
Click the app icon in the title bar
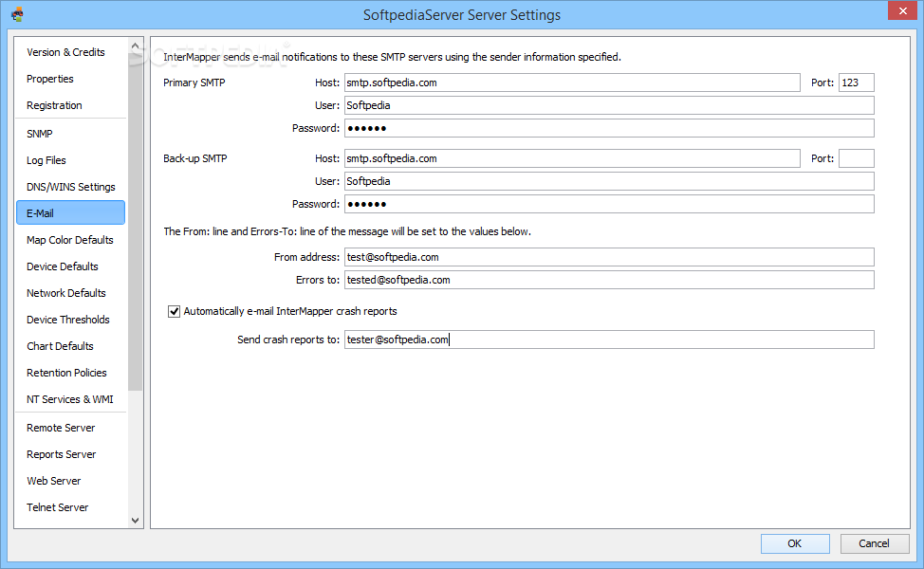click(18, 14)
